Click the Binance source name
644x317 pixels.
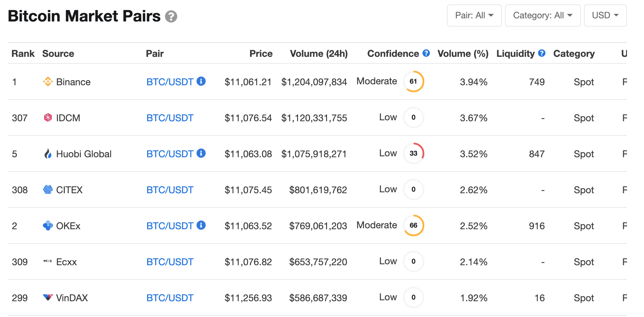(x=73, y=82)
